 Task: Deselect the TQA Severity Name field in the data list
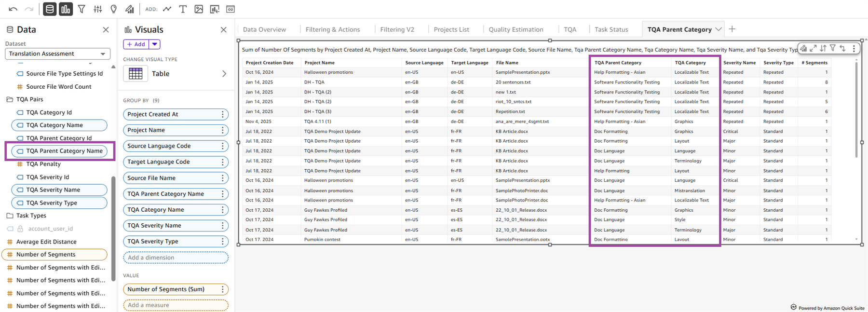pos(59,190)
